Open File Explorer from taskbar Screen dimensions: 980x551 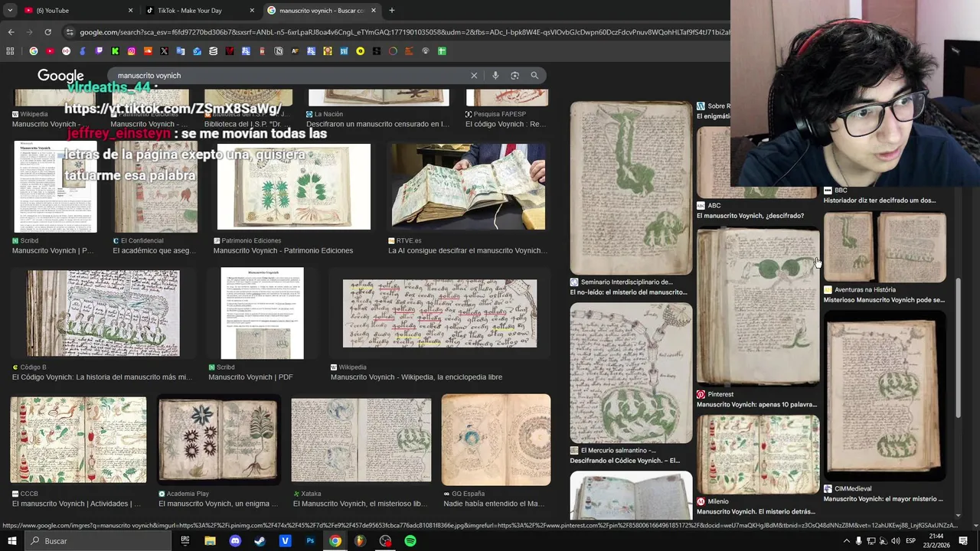tap(210, 541)
